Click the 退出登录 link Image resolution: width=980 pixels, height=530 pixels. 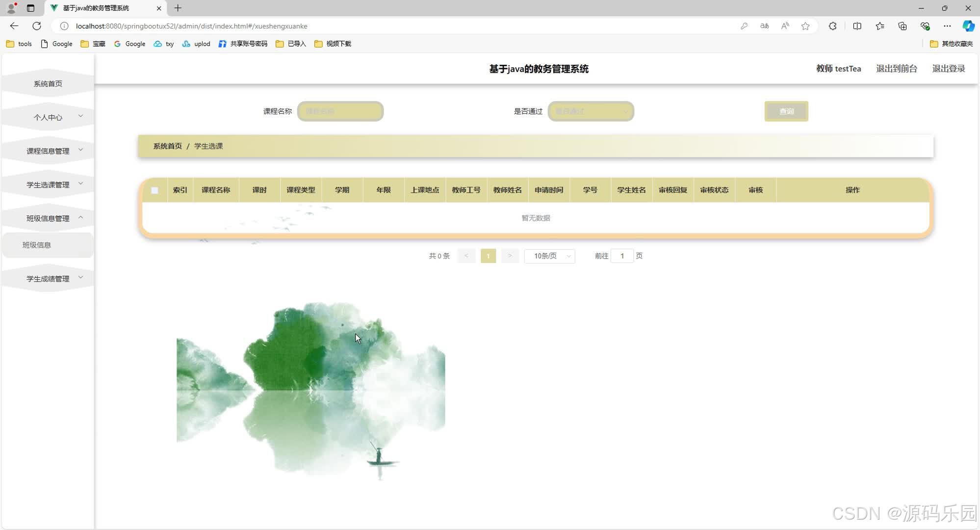(x=949, y=69)
